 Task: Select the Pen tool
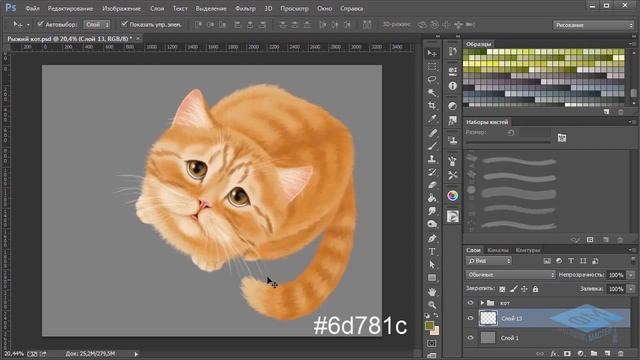pos(431,238)
